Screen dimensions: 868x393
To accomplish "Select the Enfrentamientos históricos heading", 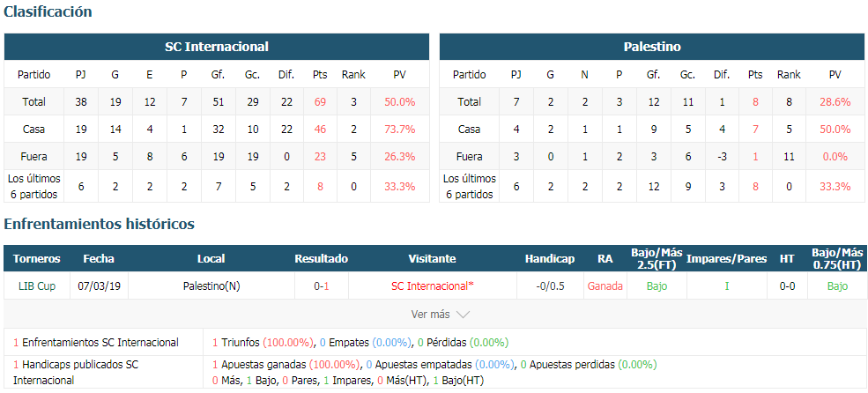I will coord(99,224).
